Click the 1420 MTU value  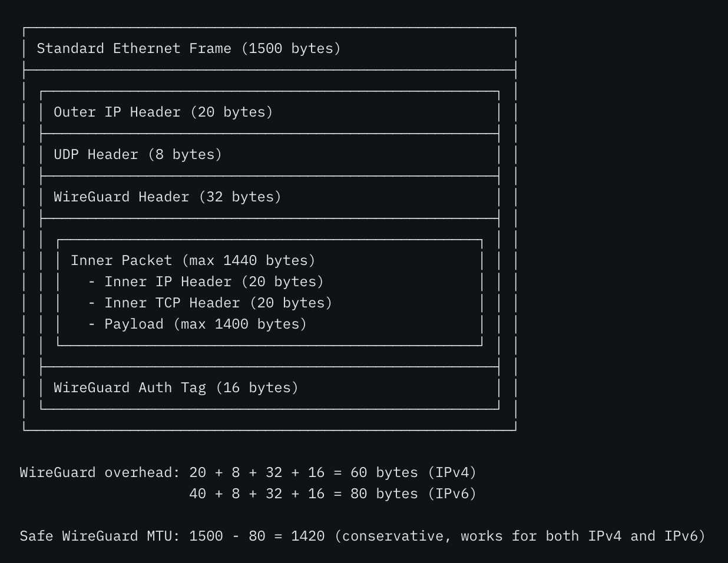click(307, 536)
